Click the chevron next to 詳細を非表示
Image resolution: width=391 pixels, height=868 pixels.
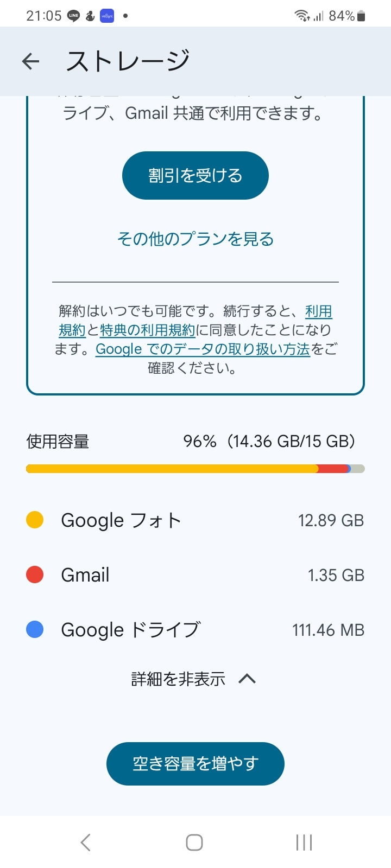(247, 679)
